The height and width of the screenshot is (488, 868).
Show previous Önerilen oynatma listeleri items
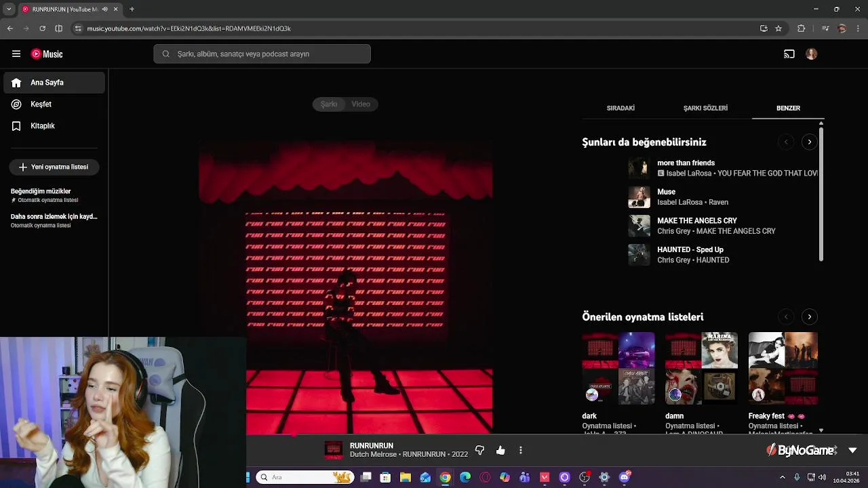click(786, 317)
